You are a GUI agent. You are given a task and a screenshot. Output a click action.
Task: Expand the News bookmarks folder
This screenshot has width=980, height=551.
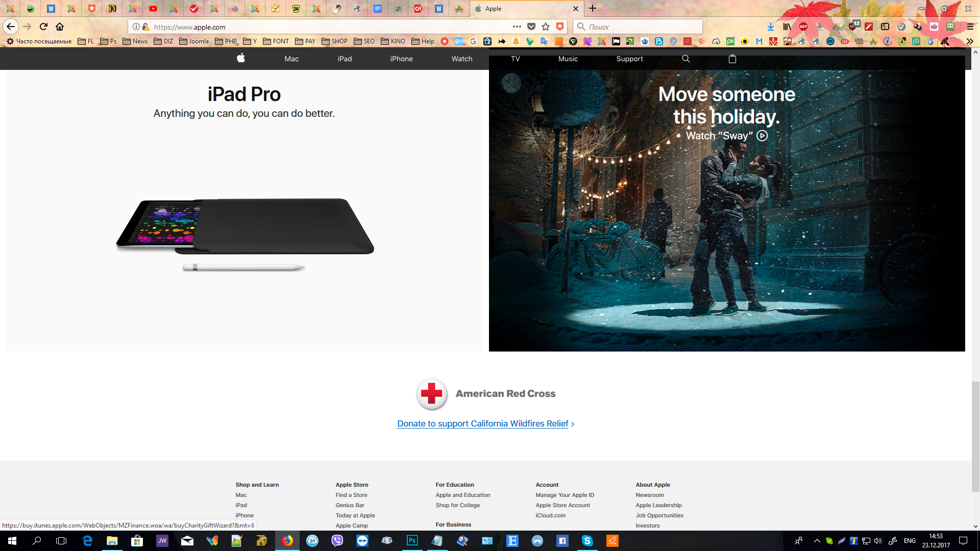(x=135, y=41)
